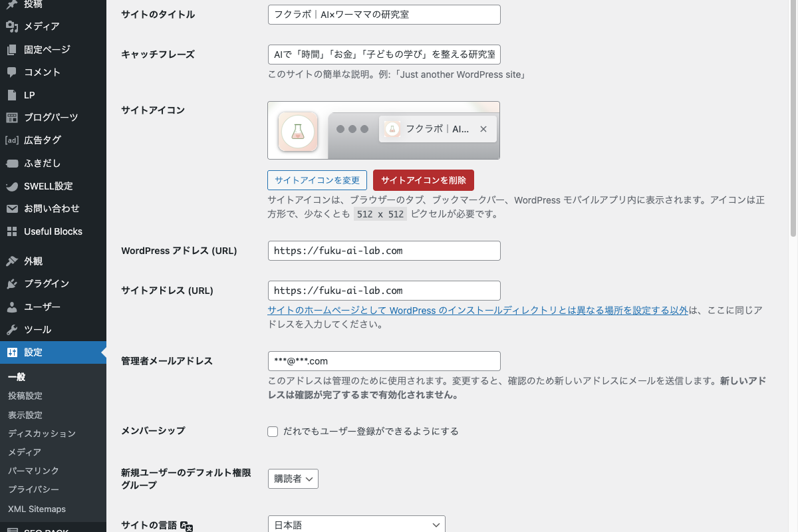Click the Useful Blocks grid icon
Viewport: 798px width, 532px height.
12,231
